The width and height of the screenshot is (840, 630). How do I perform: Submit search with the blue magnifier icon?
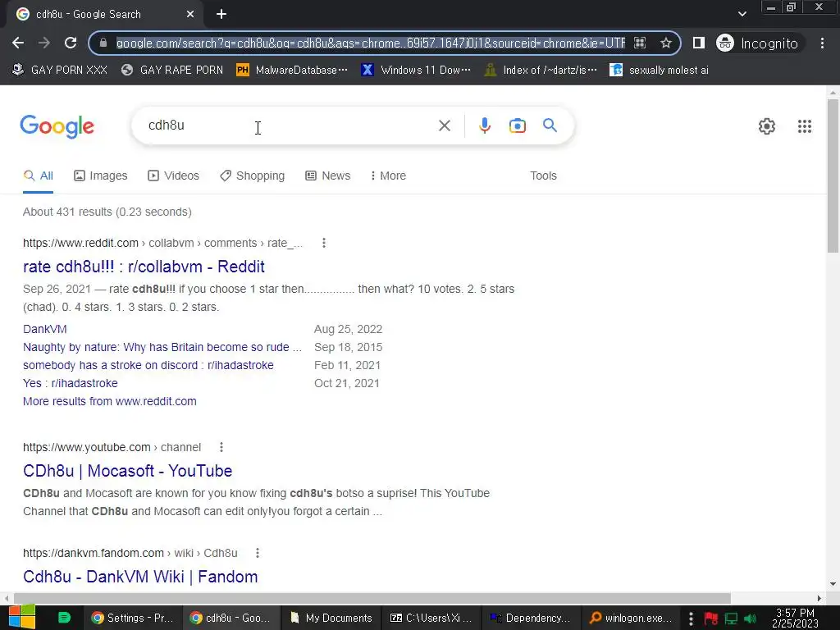[x=550, y=126]
